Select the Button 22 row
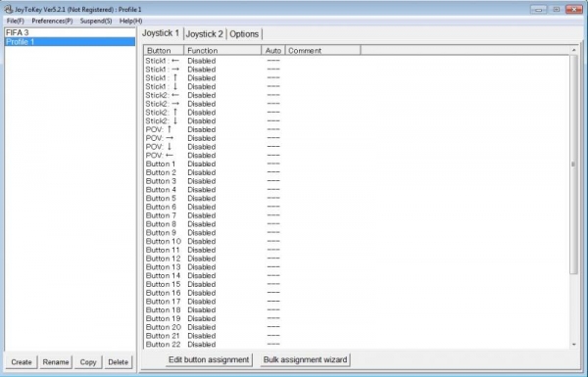 357,345
